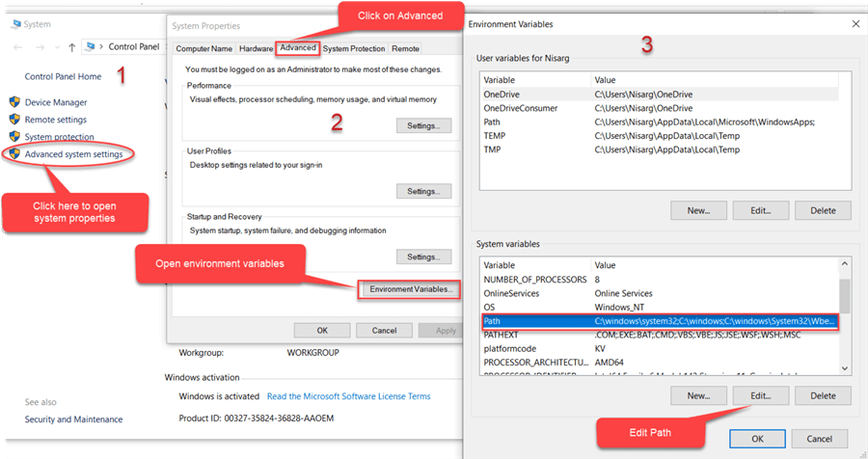Screen dimensions: 868x459
Task: Open Control Panel Home link
Action: pos(63,76)
